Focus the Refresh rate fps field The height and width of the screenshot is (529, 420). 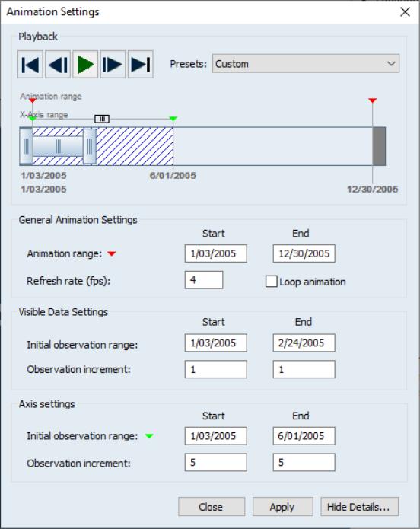(204, 279)
